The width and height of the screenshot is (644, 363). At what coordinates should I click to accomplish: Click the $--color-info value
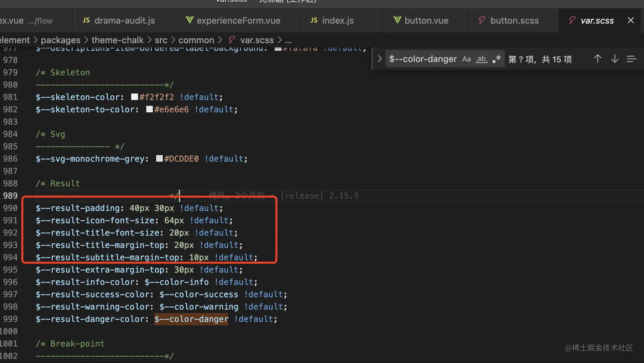tap(177, 282)
